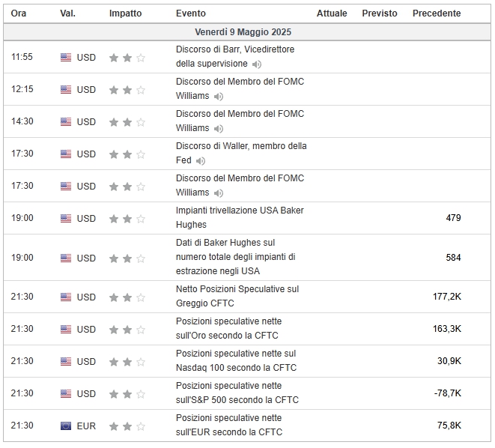495x448 pixels.
Task: Click the empty third star in 12:15 row
Action: point(141,91)
